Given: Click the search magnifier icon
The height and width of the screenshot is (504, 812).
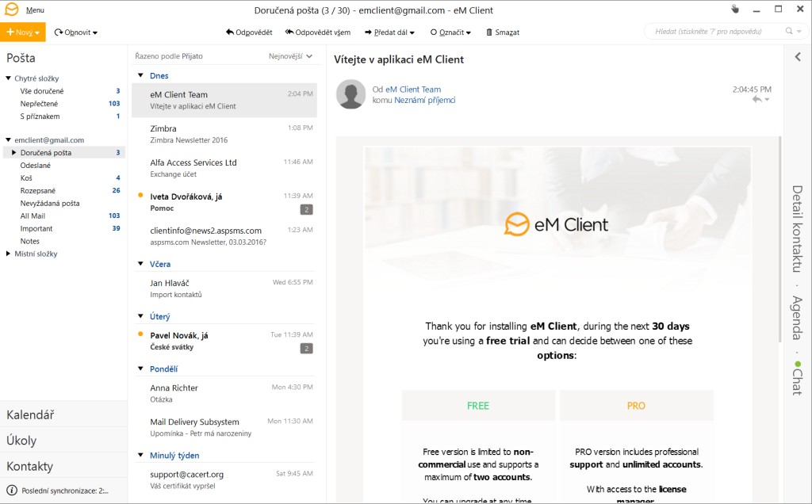Looking at the screenshot, I should click(x=789, y=31).
